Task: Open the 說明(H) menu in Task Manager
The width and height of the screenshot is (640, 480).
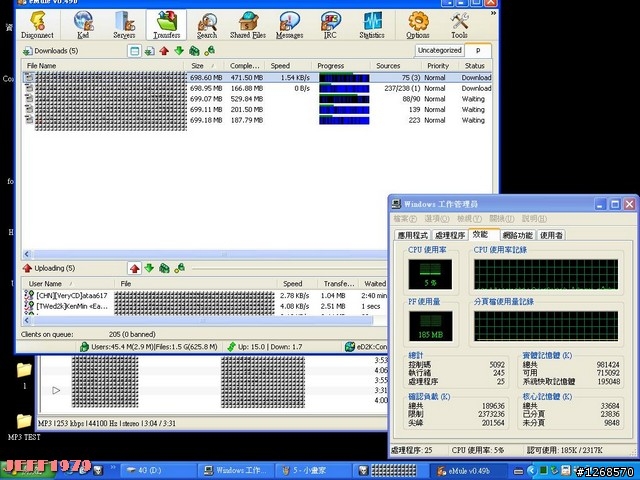Action: pyautogui.click(x=534, y=219)
